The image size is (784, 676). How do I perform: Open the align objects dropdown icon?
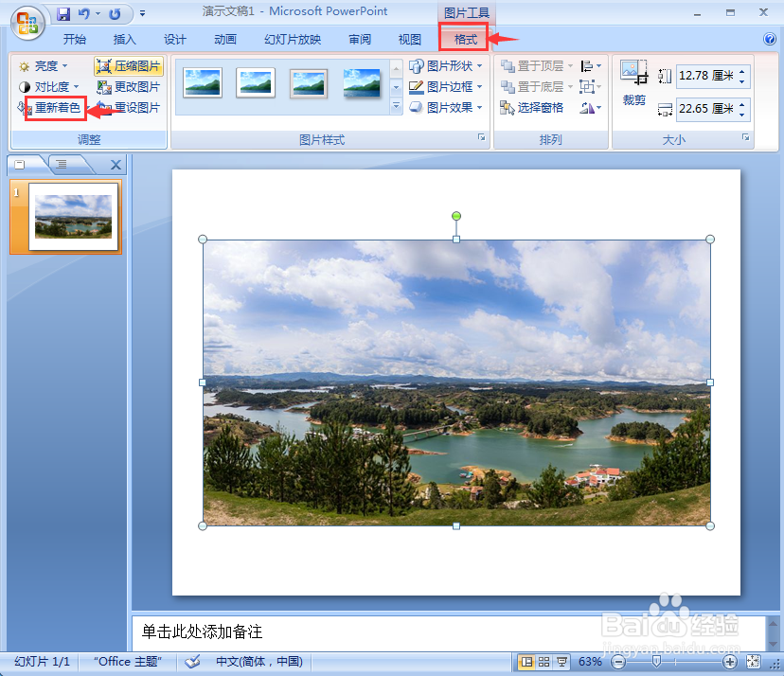(x=591, y=66)
